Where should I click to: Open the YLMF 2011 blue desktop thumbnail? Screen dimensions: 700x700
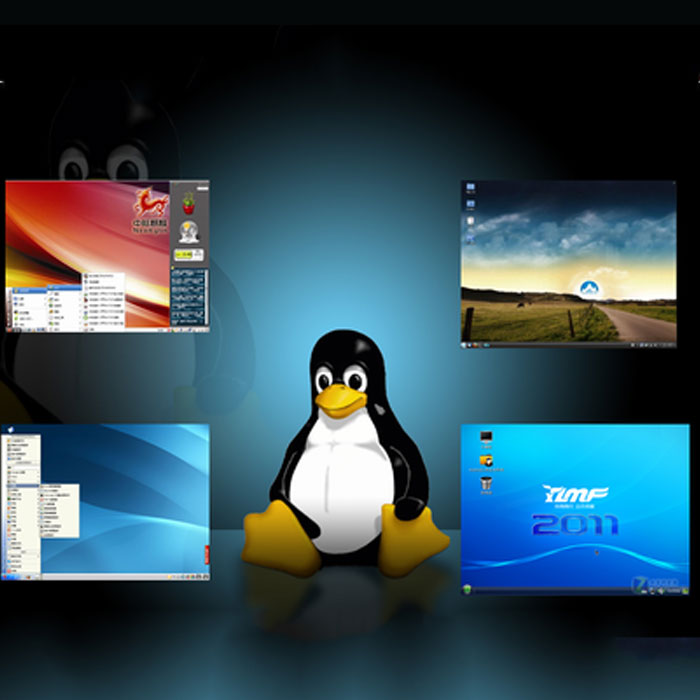tap(575, 509)
